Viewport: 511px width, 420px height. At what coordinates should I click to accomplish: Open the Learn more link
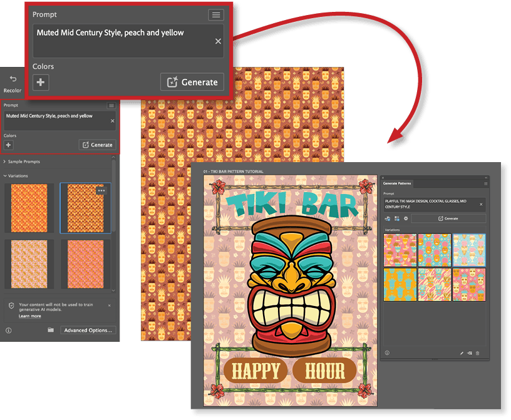point(29,316)
